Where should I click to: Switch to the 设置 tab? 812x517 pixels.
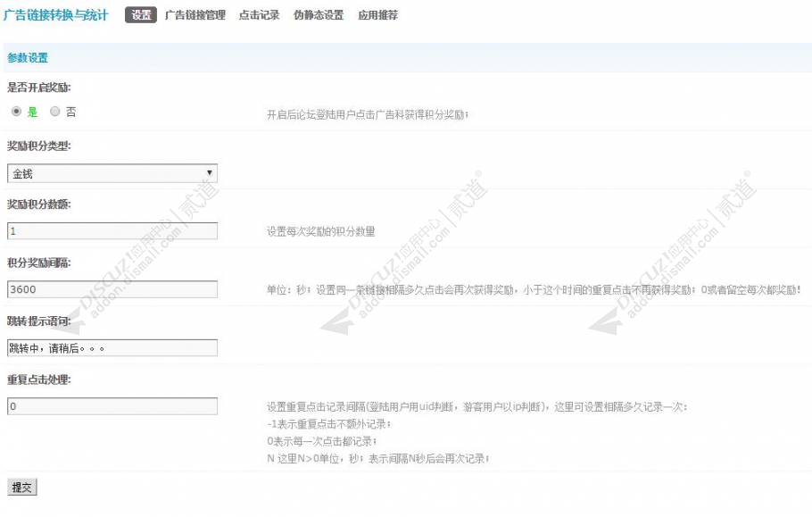tap(141, 15)
